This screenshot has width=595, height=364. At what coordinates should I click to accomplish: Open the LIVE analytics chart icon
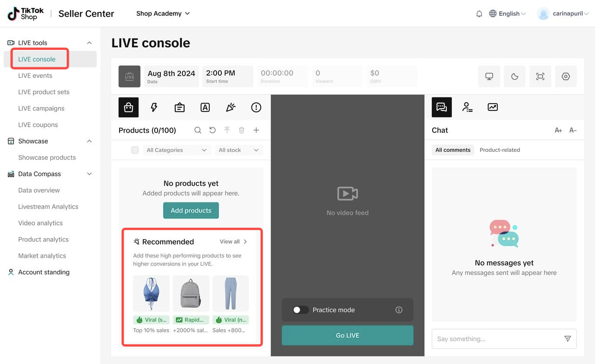[493, 107]
